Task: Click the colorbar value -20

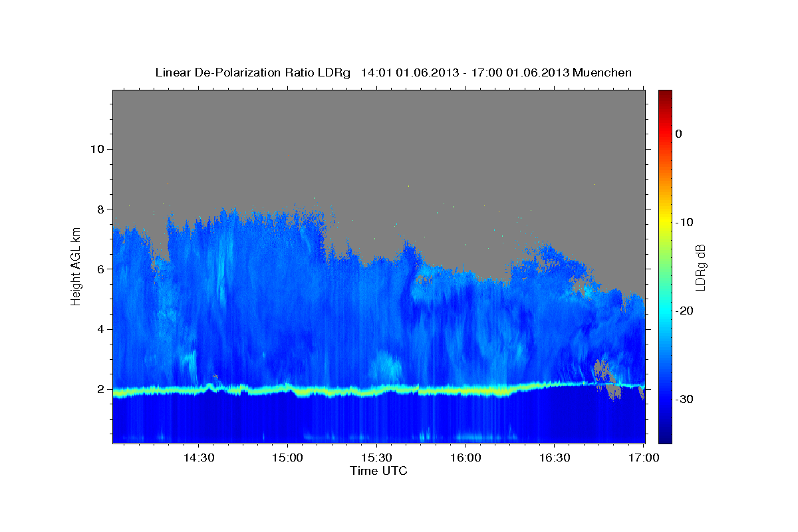Action: 685,311
